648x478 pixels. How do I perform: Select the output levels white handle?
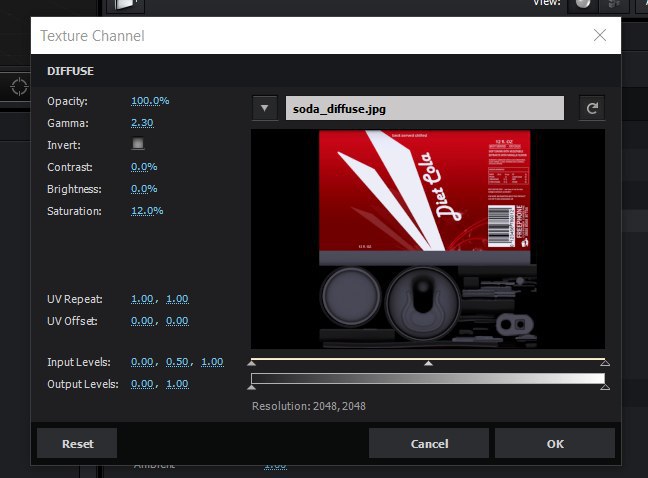click(605, 387)
